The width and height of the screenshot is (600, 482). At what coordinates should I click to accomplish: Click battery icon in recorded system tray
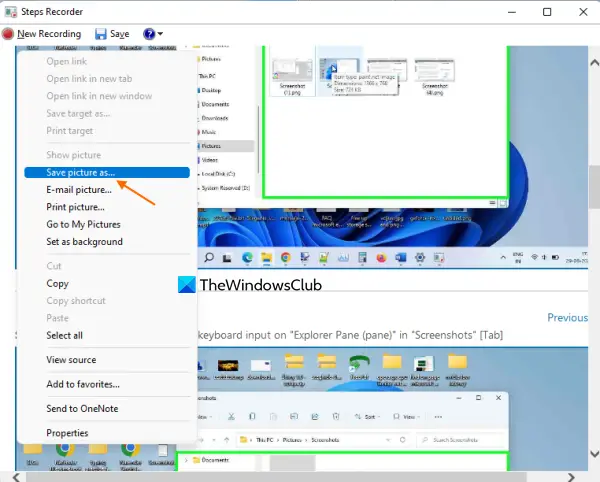point(555,257)
